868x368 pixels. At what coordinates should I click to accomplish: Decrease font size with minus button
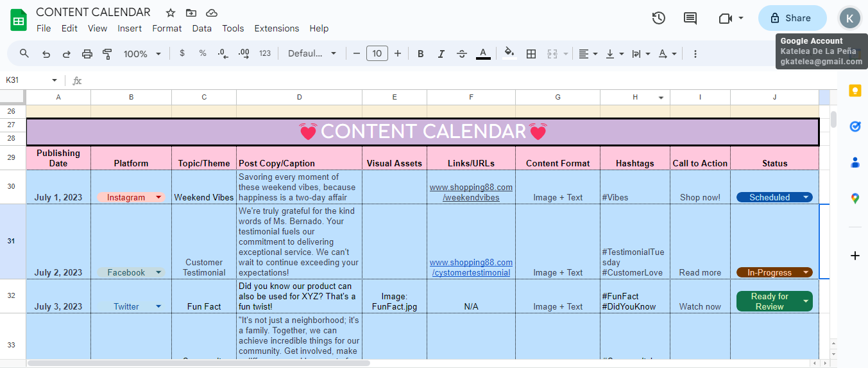[x=357, y=53]
